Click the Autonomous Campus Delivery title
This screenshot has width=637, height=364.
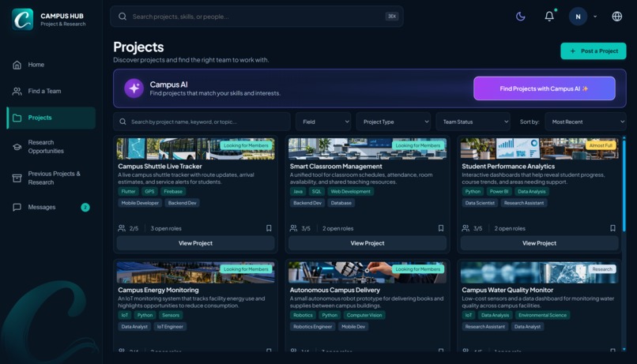tap(335, 290)
